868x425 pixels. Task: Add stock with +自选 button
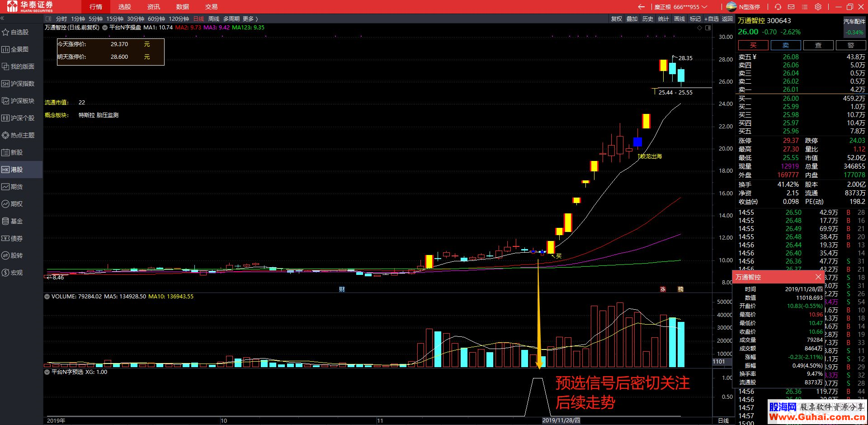pos(712,19)
